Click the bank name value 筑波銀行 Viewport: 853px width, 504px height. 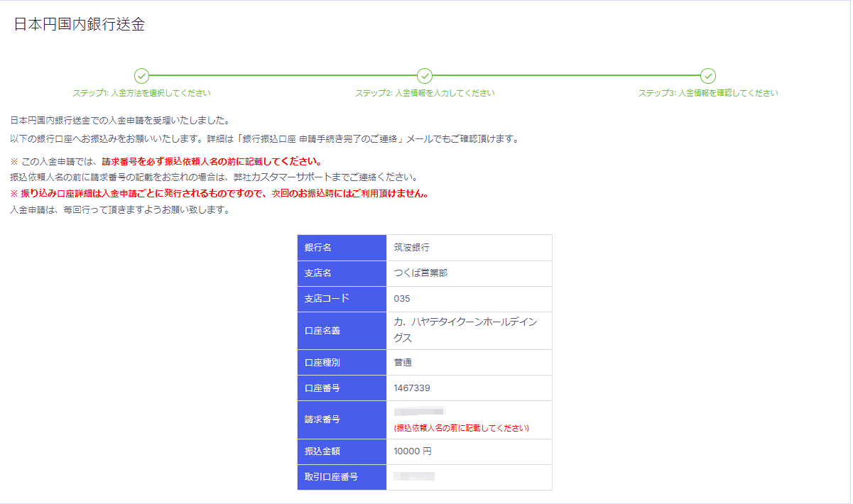[x=412, y=248]
